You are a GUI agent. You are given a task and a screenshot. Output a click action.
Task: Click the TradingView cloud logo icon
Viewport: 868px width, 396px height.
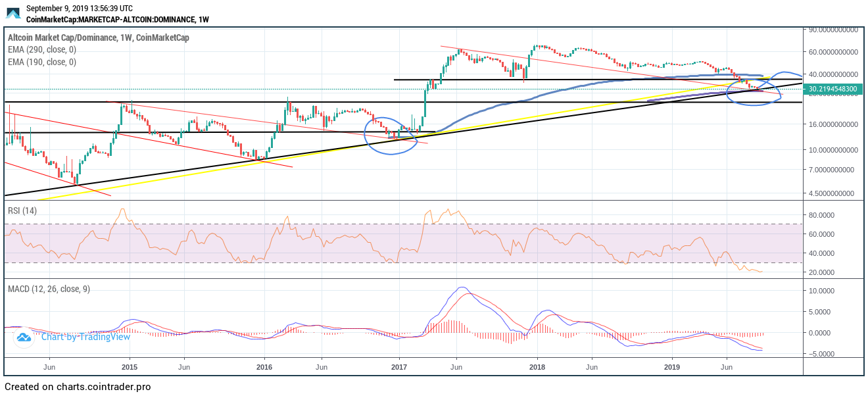pos(24,337)
